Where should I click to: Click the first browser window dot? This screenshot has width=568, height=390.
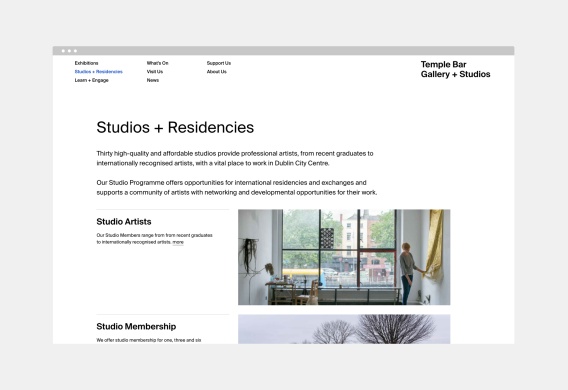pos(63,51)
